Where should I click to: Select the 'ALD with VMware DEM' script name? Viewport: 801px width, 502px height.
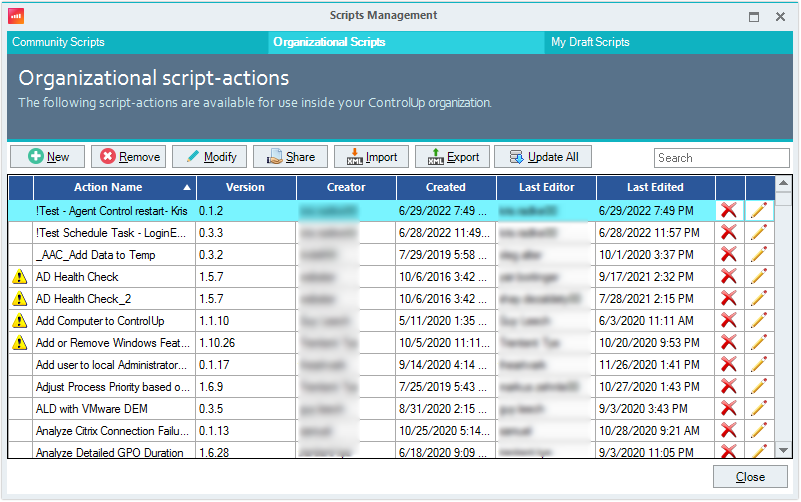(x=91, y=409)
